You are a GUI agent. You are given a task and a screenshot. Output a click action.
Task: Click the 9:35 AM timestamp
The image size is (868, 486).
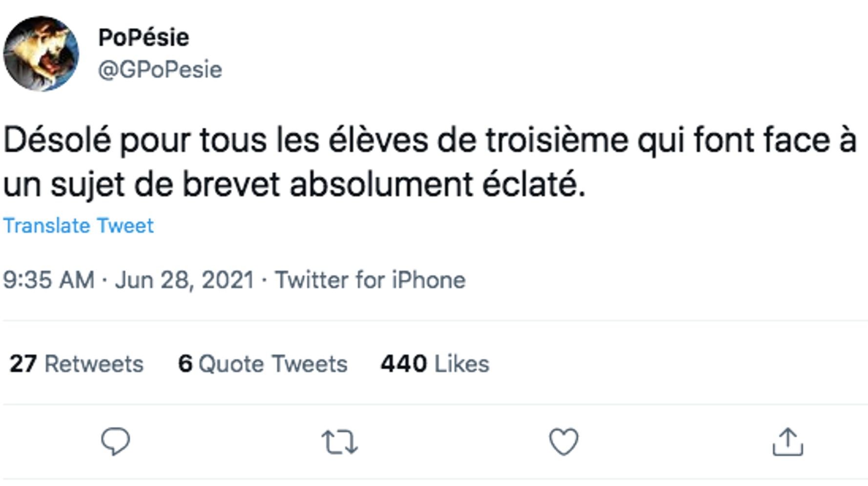coord(49,280)
